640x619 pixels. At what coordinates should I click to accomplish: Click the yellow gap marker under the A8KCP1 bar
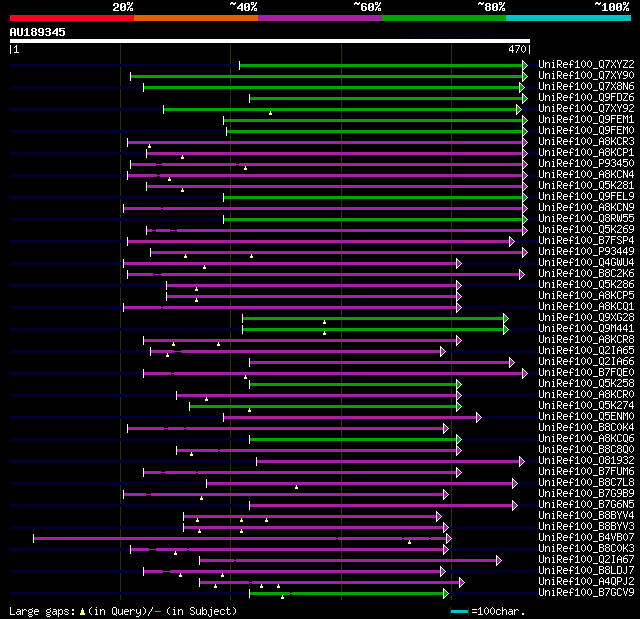pos(182,157)
